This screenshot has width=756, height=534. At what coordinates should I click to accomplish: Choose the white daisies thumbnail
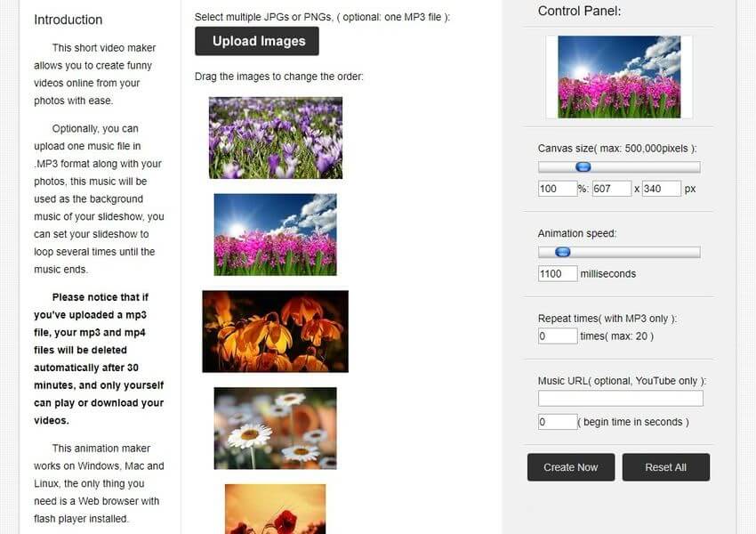tap(276, 428)
